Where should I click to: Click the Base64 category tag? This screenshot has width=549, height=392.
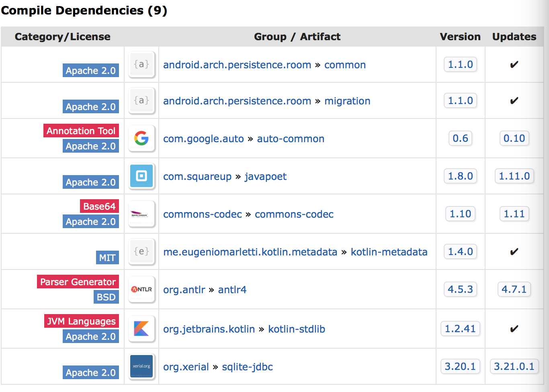tap(99, 206)
